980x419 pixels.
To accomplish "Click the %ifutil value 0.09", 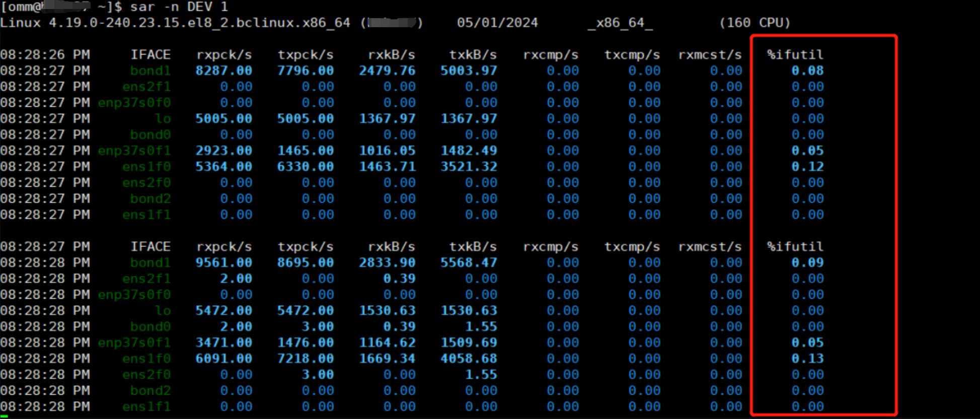I will [807, 263].
